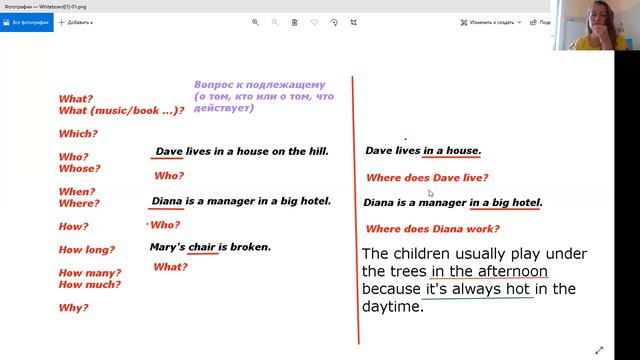Click the purple heading 'Вопрос к подлежащему'
The width and height of the screenshot is (640, 360).
point(260,84)
